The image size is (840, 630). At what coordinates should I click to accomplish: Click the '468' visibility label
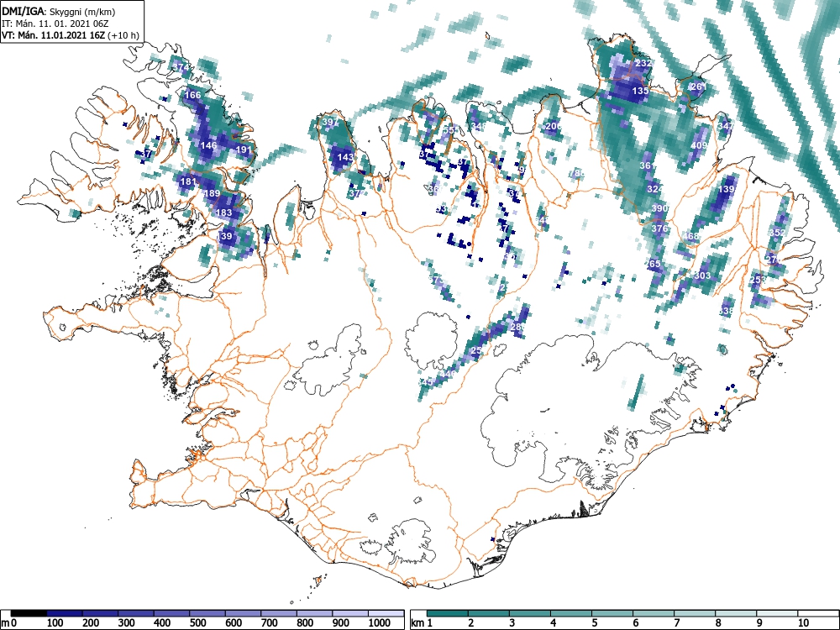(x=691, y=236)
